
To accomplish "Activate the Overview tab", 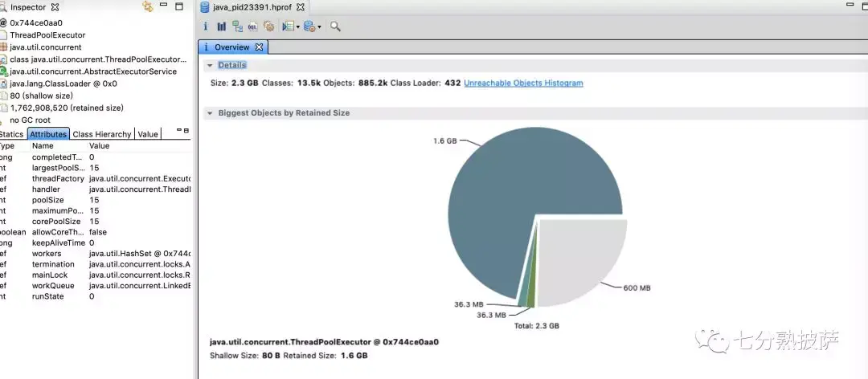I will pos(232,47).
